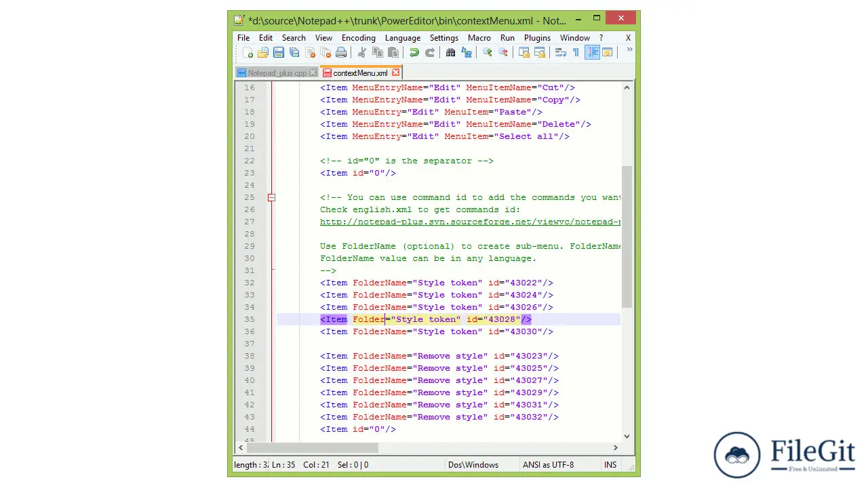Open the Settings menu
The height and width of the screenshot is (488, 868).
[x=444, y=38]
